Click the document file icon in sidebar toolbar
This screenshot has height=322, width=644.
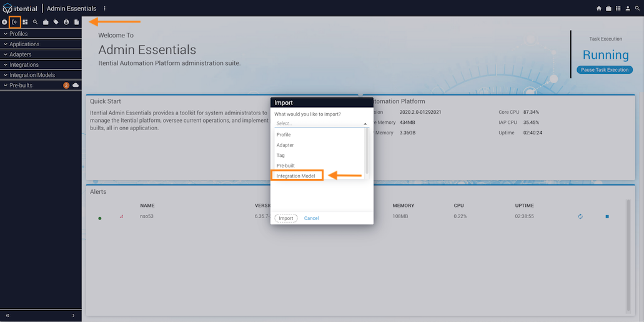76,22
